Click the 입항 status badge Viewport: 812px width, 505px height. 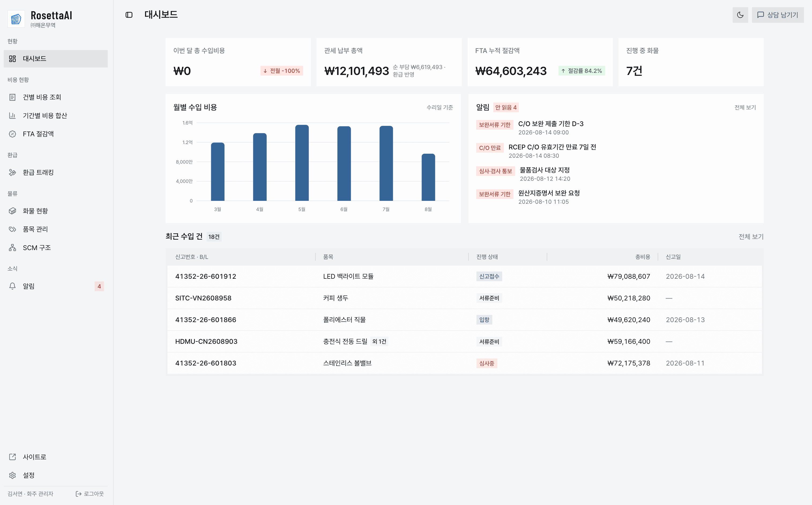coord(484,320)
